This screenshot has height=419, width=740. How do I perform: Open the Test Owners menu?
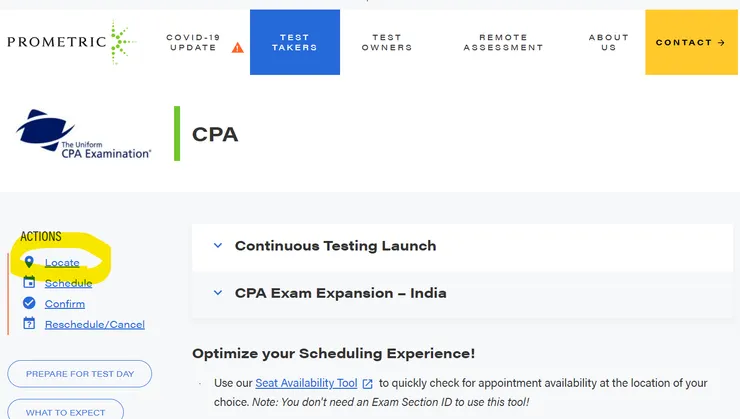pos(386,43)
